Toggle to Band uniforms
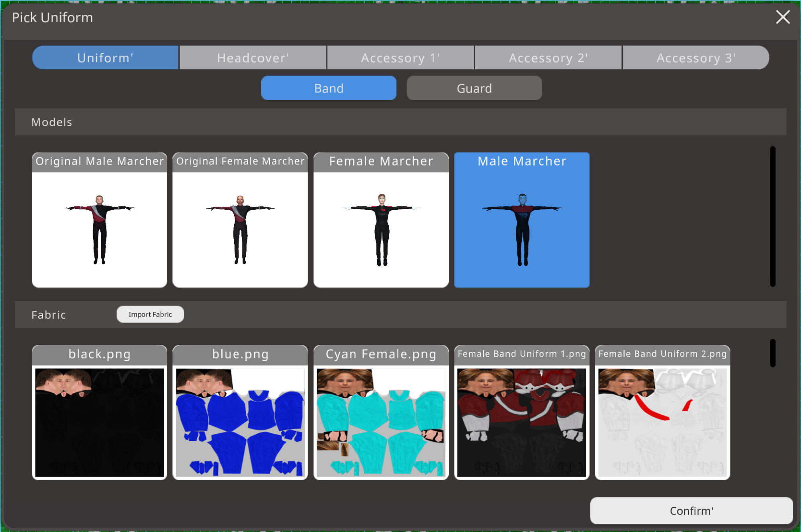This screenshot has width=801, height=532. [x=329, y=88]
